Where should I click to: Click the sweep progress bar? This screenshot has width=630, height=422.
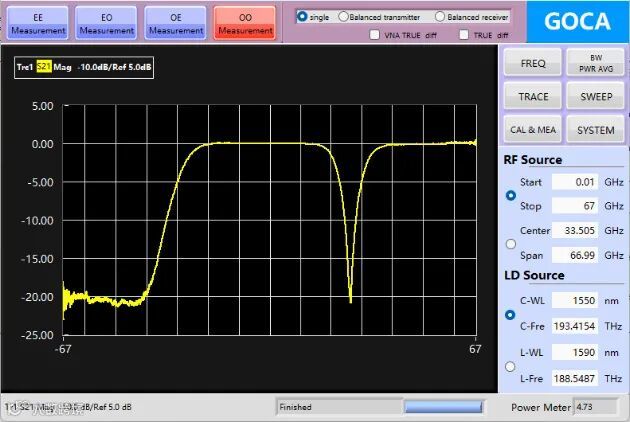pos(443,407)
